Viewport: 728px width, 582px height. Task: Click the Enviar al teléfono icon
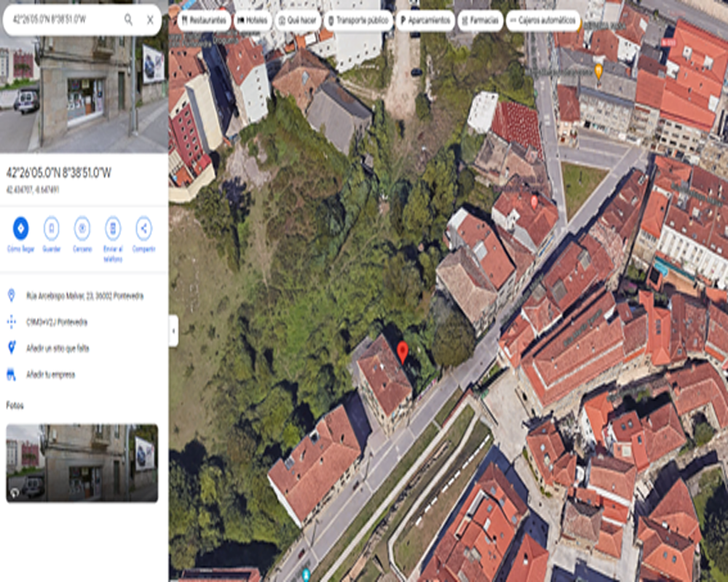coord(113,228)
